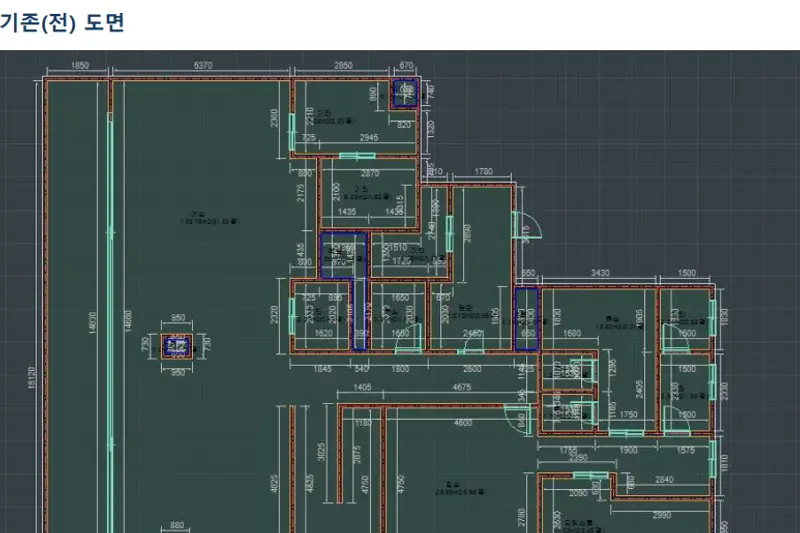Select the 2175 vertical dimension
Viewport: 800px width, 533px height.
pos(301,192)
